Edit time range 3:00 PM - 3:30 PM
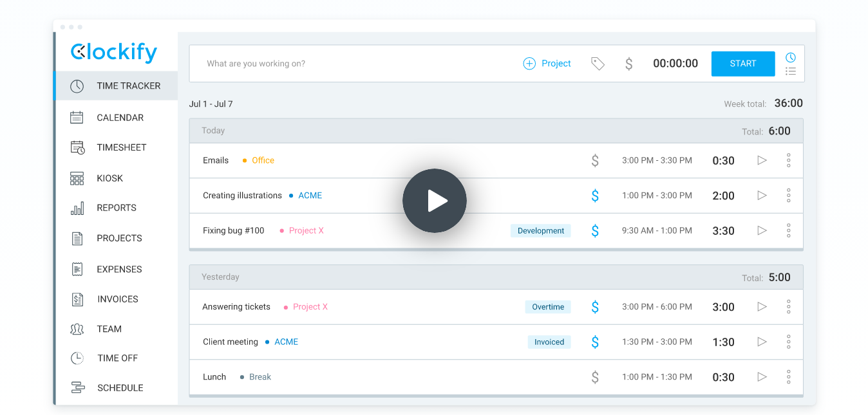This screenshot has height=415, width=868. coord(657,160)
